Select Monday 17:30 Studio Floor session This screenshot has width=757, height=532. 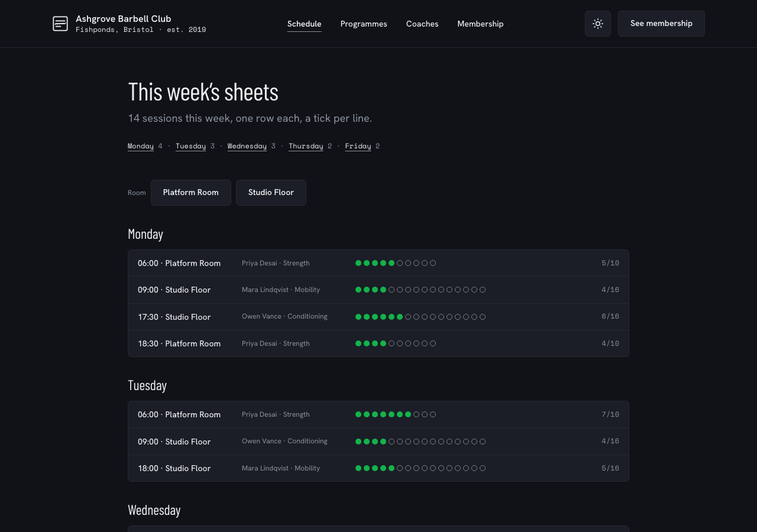tap(378, 317)
